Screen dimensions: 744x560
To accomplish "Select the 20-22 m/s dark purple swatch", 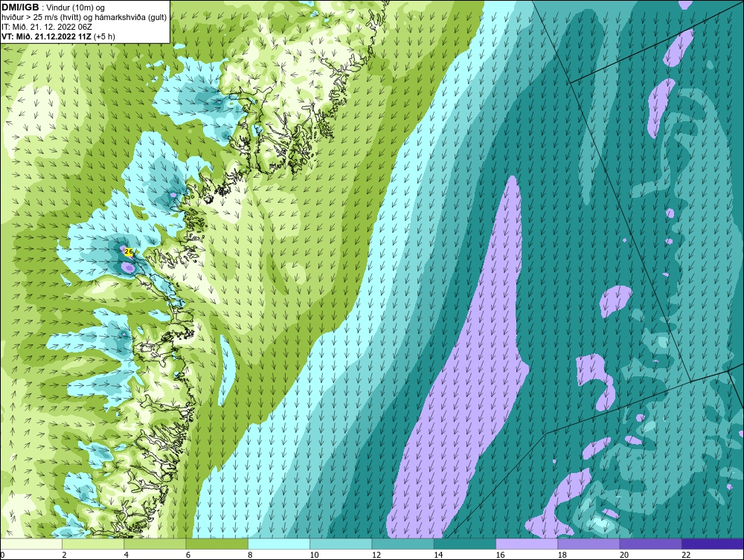I will [x=650, y=544].
